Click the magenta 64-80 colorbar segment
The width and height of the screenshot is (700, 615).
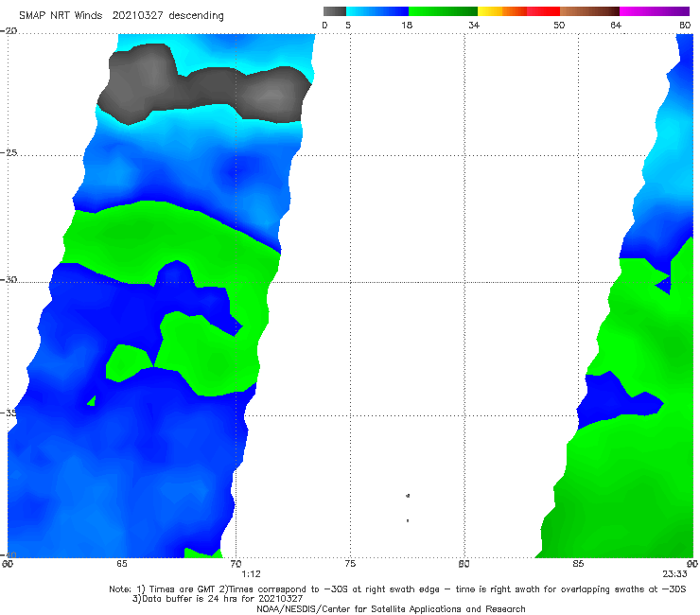655,11
